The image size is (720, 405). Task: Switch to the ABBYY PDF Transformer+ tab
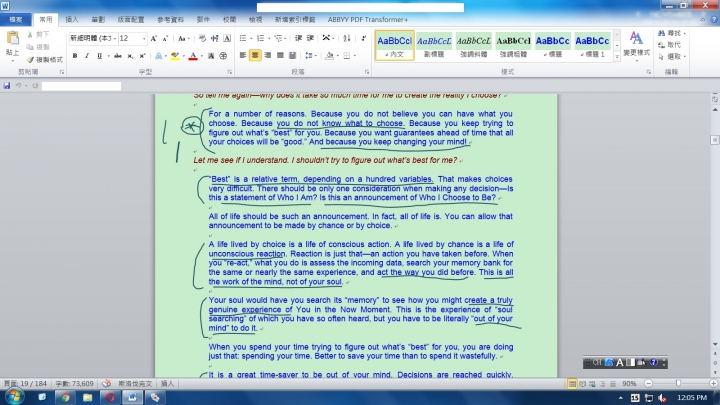(x=368, y=19)
